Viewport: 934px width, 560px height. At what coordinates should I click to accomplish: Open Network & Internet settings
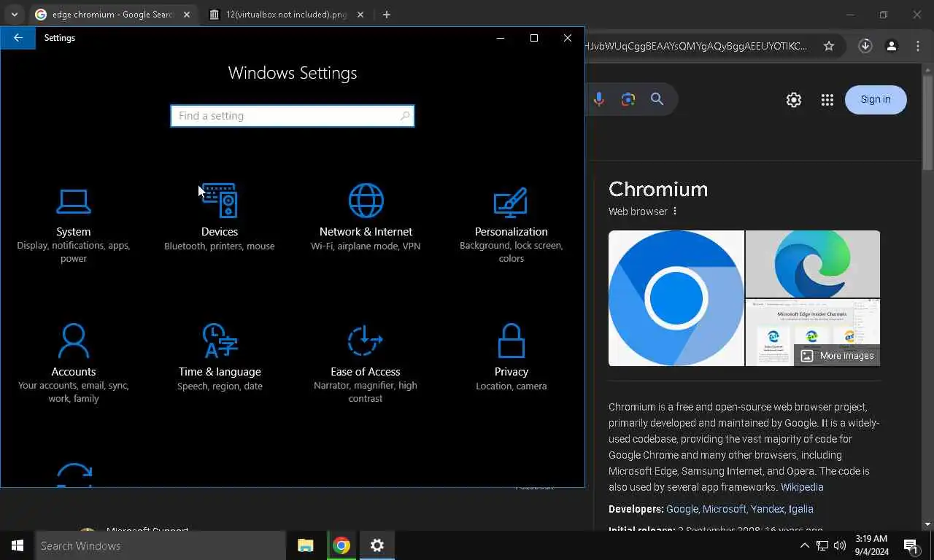pyautogui.click(x=366, y=219)
